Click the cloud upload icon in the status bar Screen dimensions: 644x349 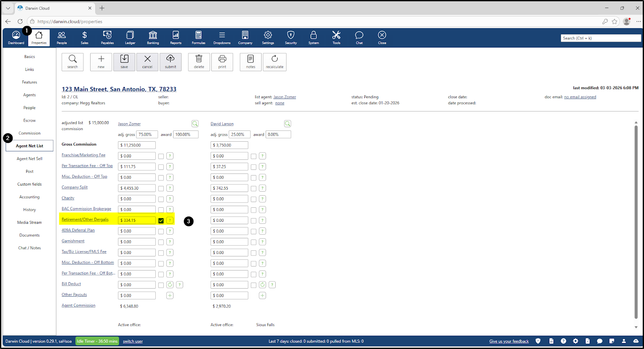636,341
